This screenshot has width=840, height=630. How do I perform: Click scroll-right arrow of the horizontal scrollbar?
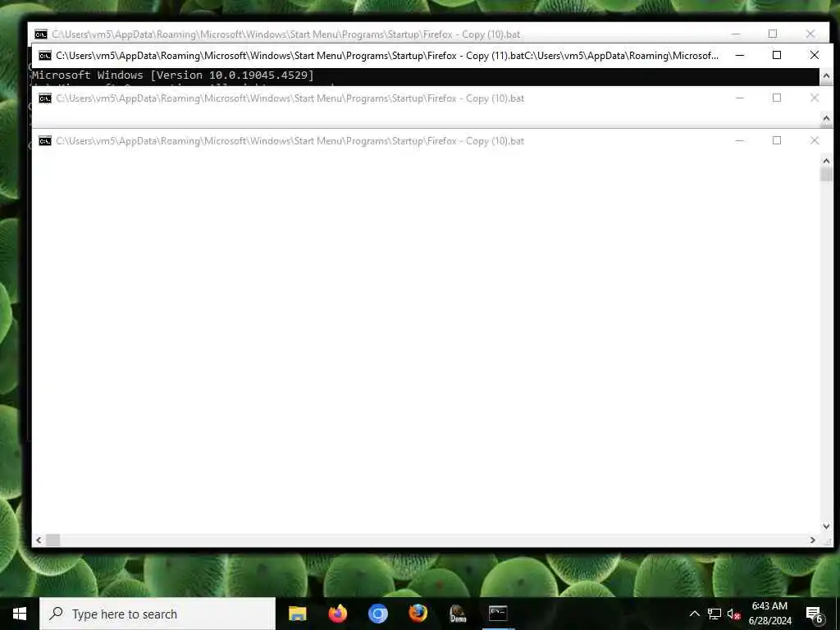click(813, 540)
